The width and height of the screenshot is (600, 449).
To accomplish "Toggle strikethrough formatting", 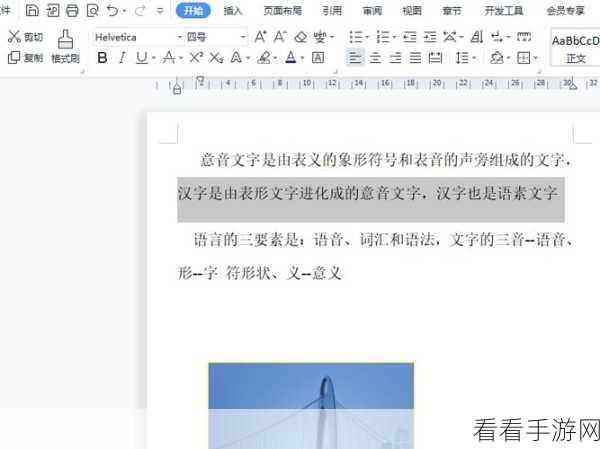I will click(x=169, y=58).
